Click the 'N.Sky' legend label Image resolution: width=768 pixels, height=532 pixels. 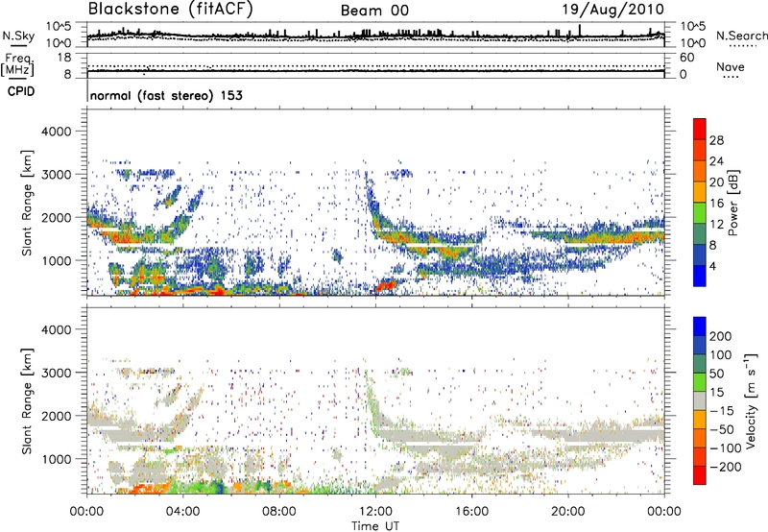18,36
